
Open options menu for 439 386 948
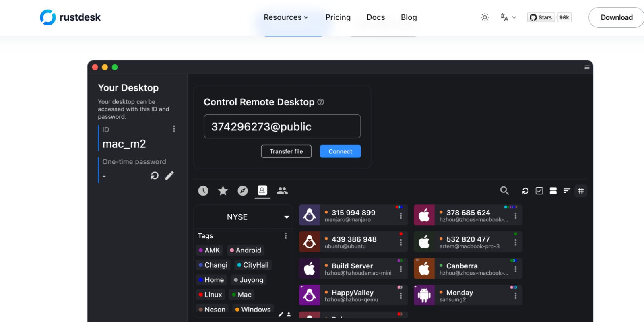[x=401, y=242]
